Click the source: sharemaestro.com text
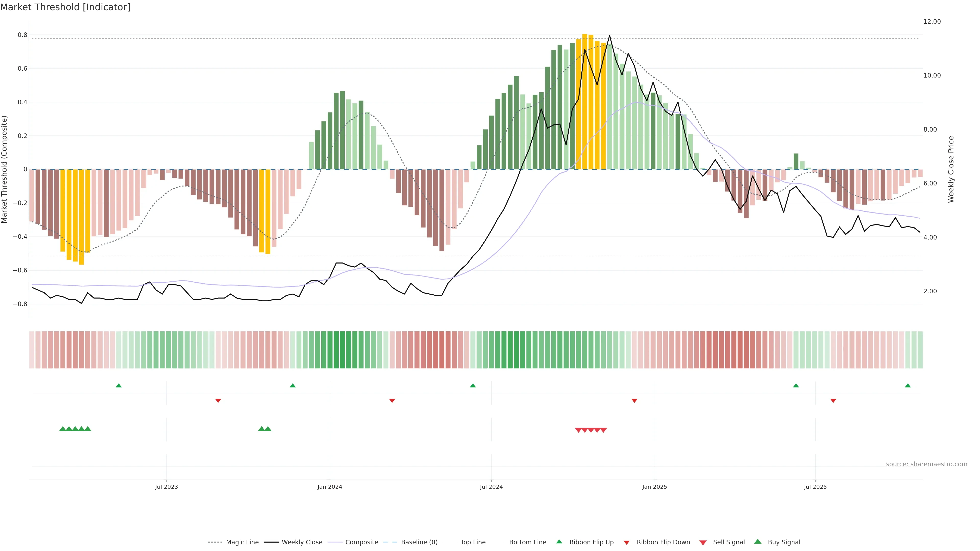 point(926,464)
